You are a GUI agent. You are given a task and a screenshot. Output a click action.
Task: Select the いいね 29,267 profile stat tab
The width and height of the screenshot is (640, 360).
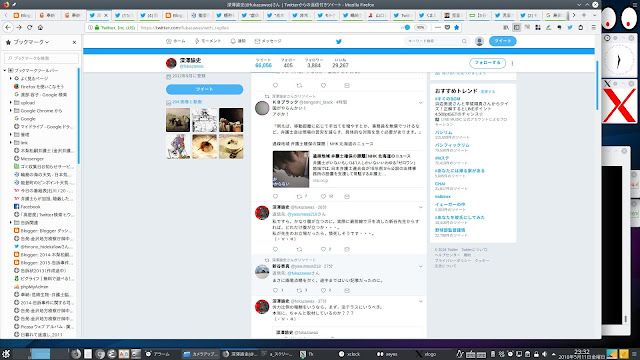coord(340,63)
